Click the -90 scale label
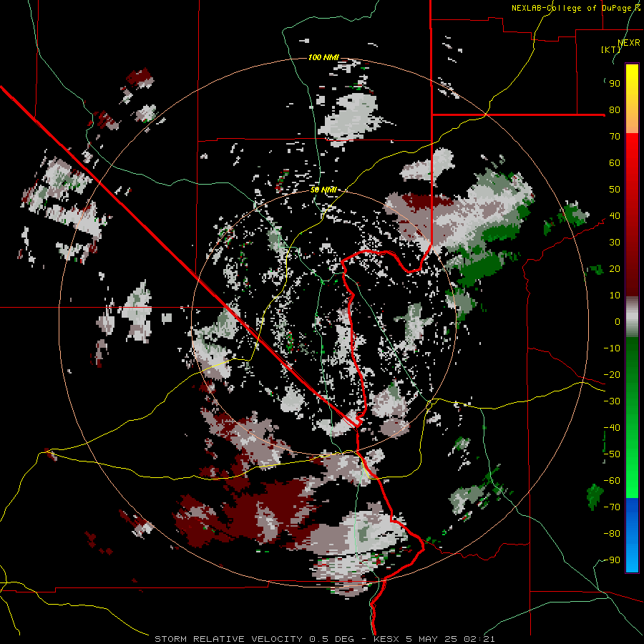 click(612, 560)
